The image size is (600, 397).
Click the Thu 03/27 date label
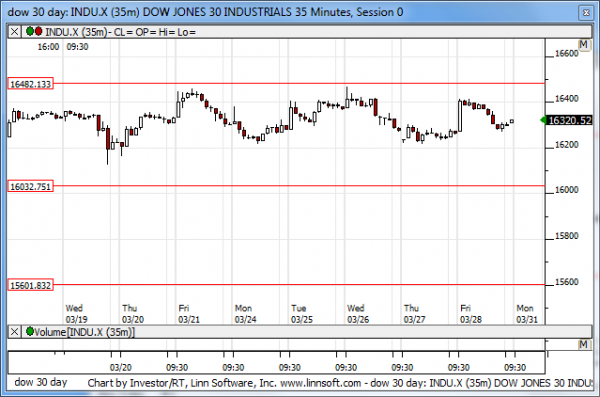[414, 314]
